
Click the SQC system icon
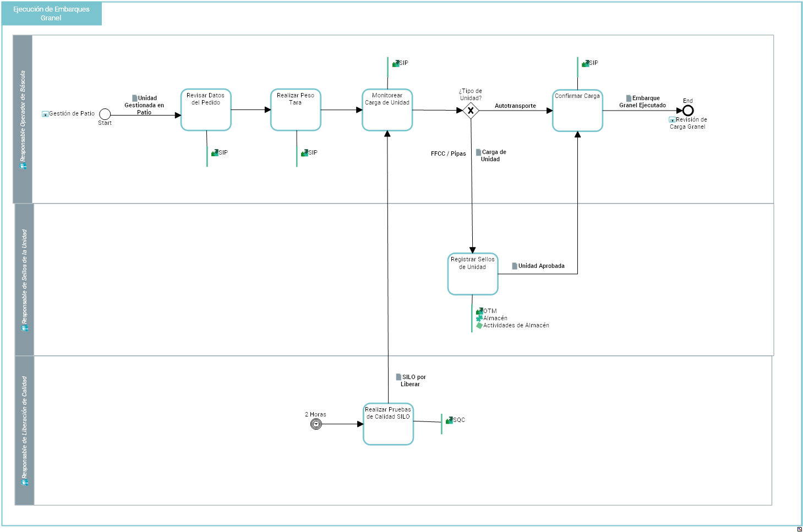click(449, 420)
